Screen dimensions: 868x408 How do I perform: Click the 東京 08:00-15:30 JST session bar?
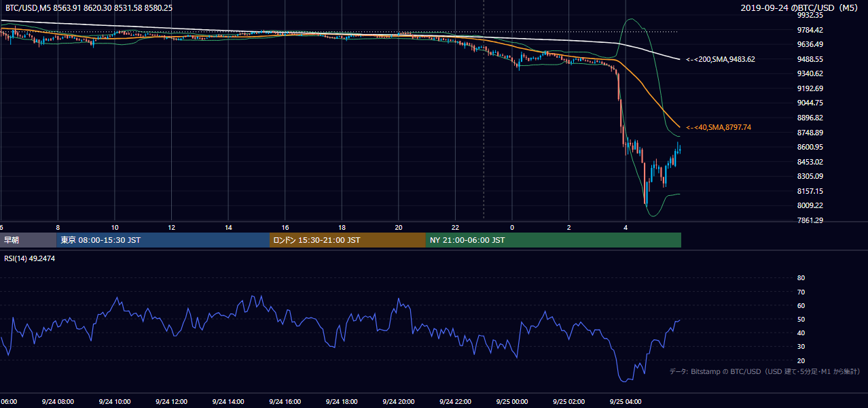163,240
